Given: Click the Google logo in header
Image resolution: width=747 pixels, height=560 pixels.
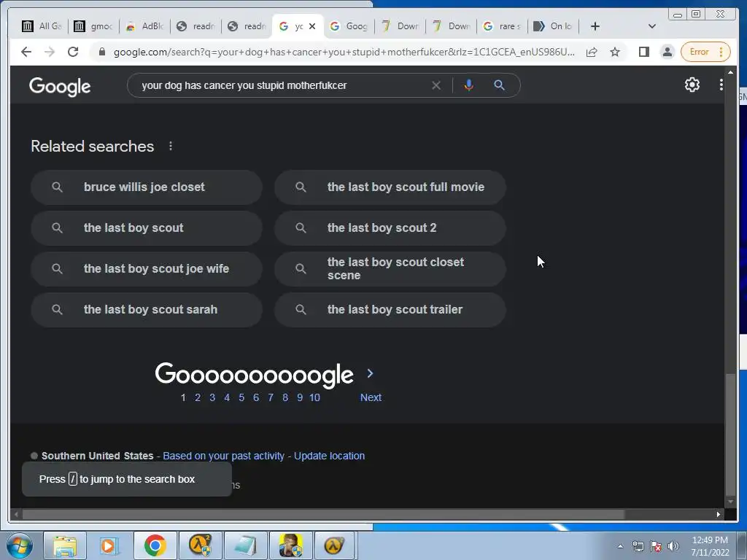Looking at the screenshot, I should click(x=60, y=86).
